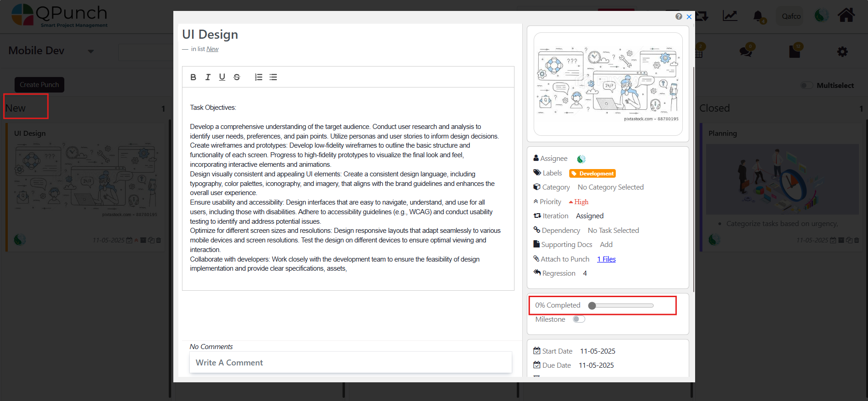This screenshot has width=868, height=401.
Task: Click calendar icon on UI Design card
Action: (x=129, y=240)
